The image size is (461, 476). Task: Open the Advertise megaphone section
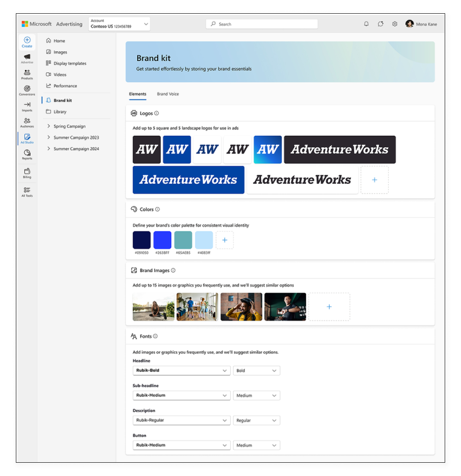[27, 58]
